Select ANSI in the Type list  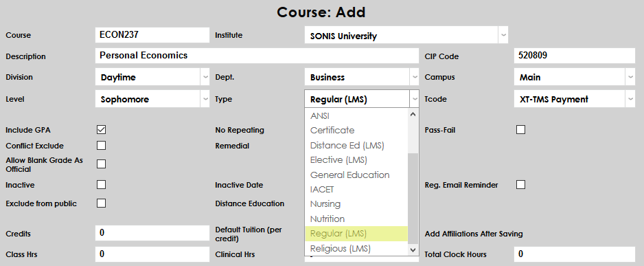tap(356, 116)
